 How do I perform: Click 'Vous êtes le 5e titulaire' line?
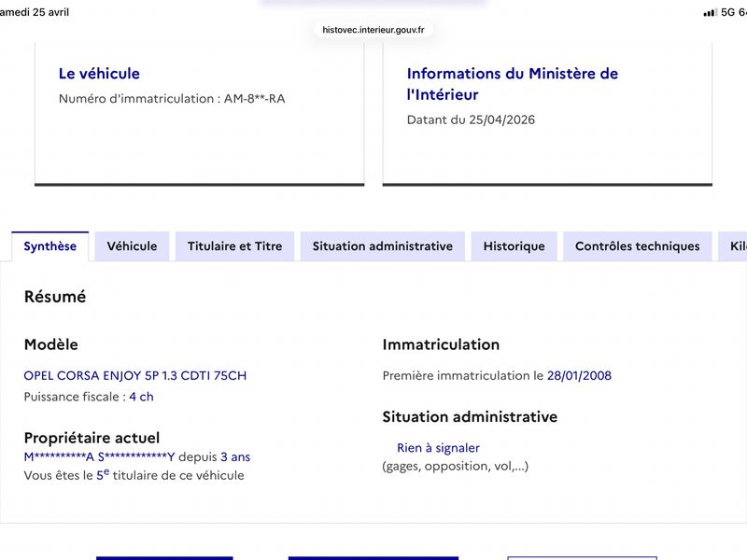(134, 475)
